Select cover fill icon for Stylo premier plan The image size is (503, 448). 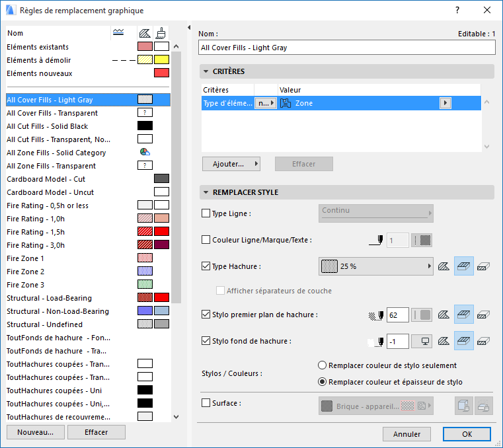463,315
